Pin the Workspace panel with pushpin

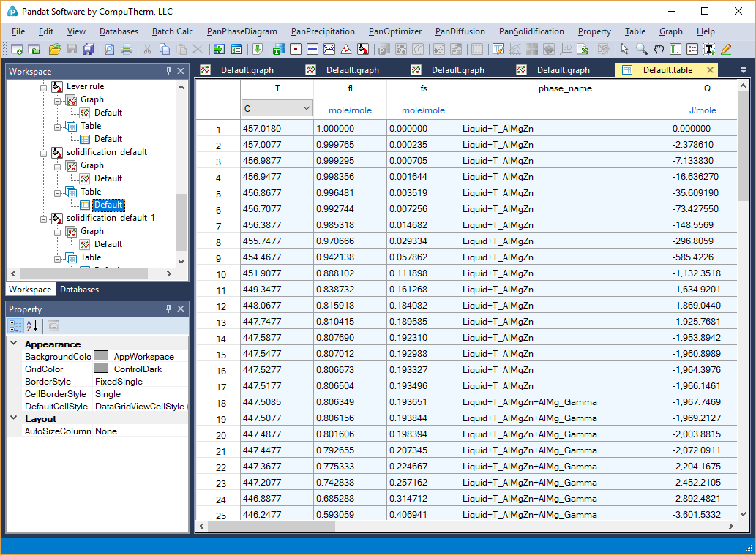[x=169, y=71]
